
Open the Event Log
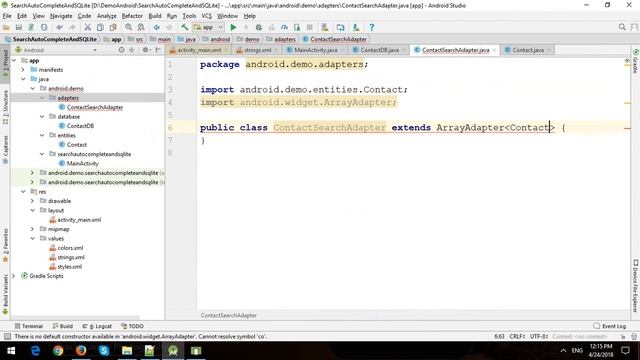click(x=609, y=326)
